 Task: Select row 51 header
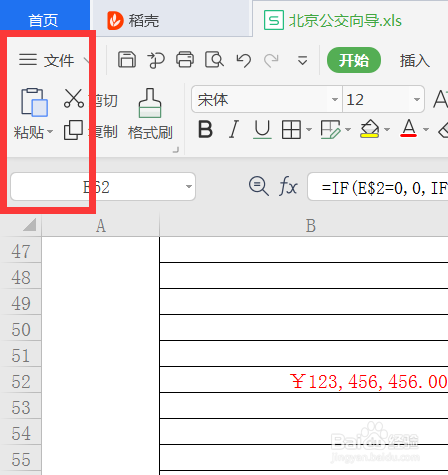point(21,355)
